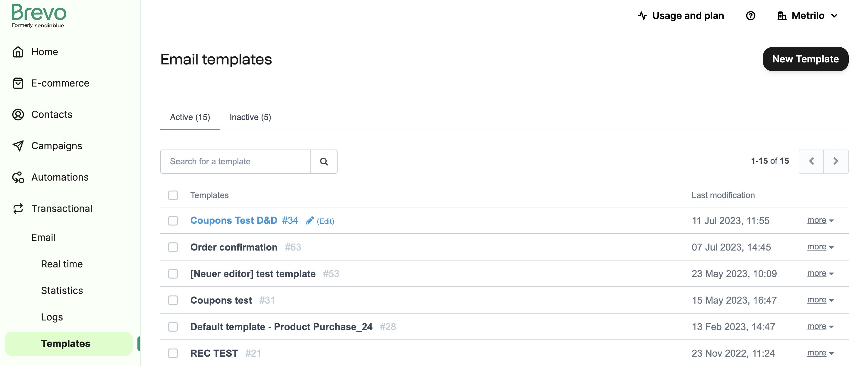Click the Home house icon

(18, 52)
